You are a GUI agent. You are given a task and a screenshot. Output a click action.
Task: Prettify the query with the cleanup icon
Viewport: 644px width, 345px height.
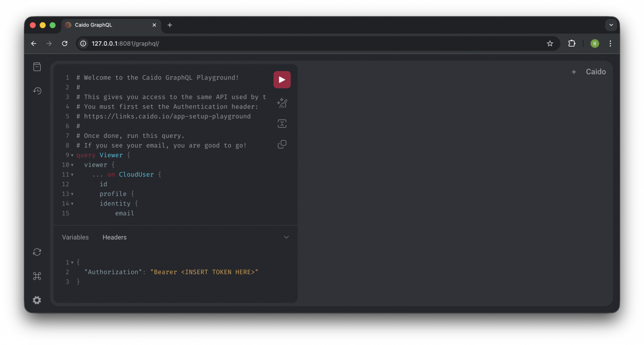[x=282, y=103]
